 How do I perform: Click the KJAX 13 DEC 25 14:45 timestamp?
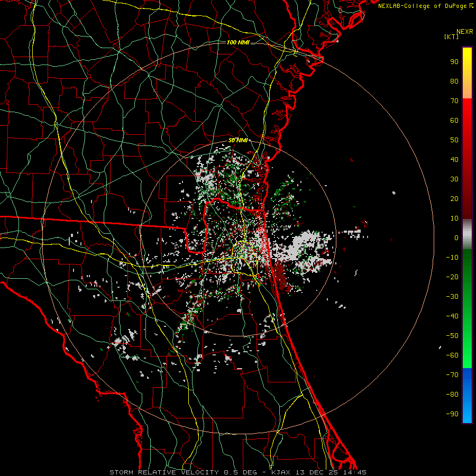click(x=319, y=472)
